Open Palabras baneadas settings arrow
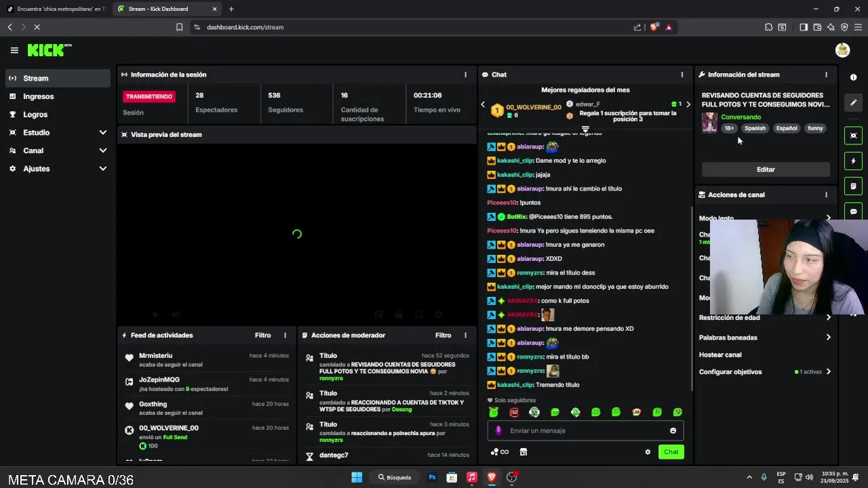This screenshot has width=868, height=488. coord(828,337)
